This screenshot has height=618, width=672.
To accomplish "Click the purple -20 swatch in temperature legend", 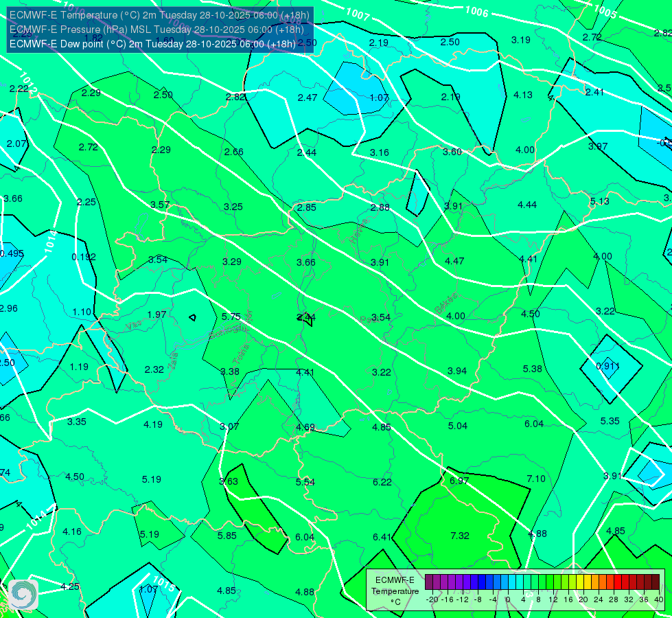I will point(428,582).
